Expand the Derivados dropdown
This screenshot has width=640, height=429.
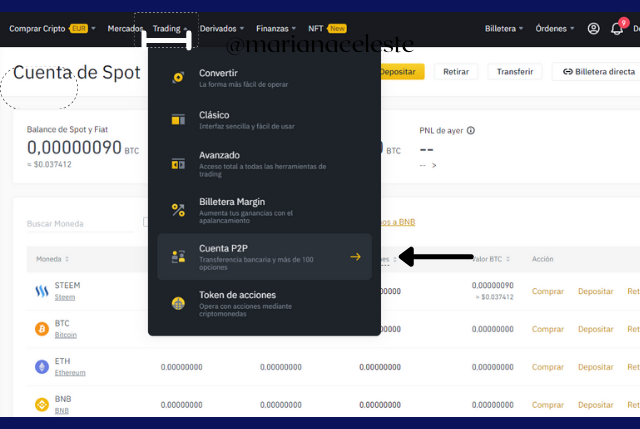222,29
